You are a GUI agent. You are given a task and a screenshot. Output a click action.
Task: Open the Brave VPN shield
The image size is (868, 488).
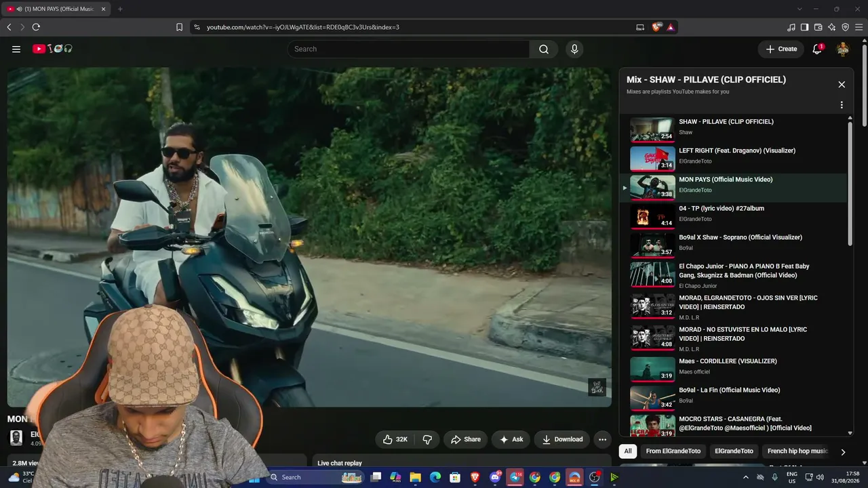tap(845, 27)
